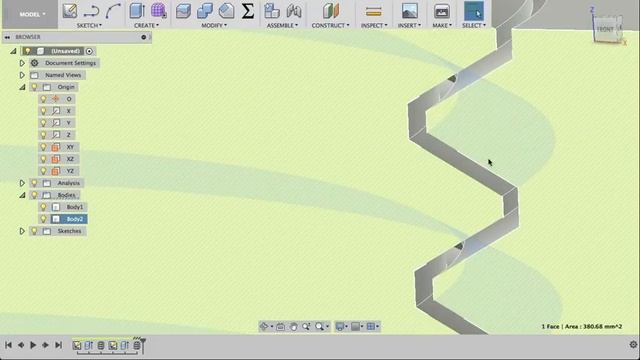Select the Pan hand tool

[293, 327]
